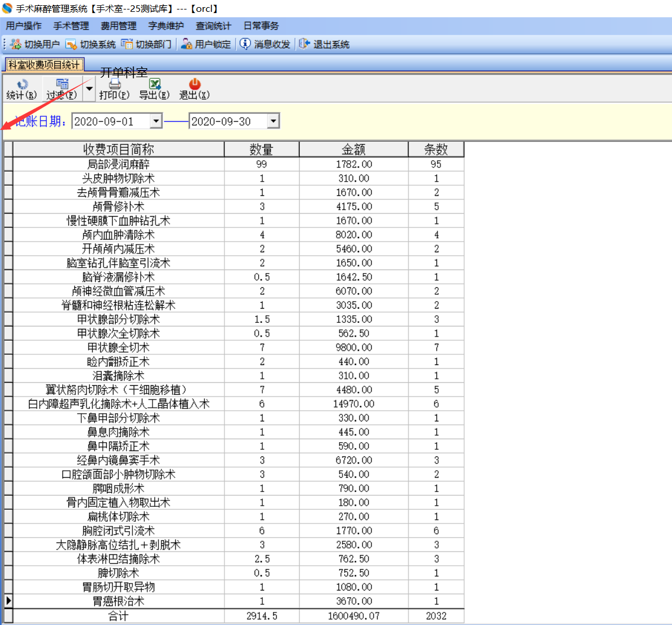The image size is (672, 625).
Task: Export to Excel via 导出(E)
Action: [154, 89]
